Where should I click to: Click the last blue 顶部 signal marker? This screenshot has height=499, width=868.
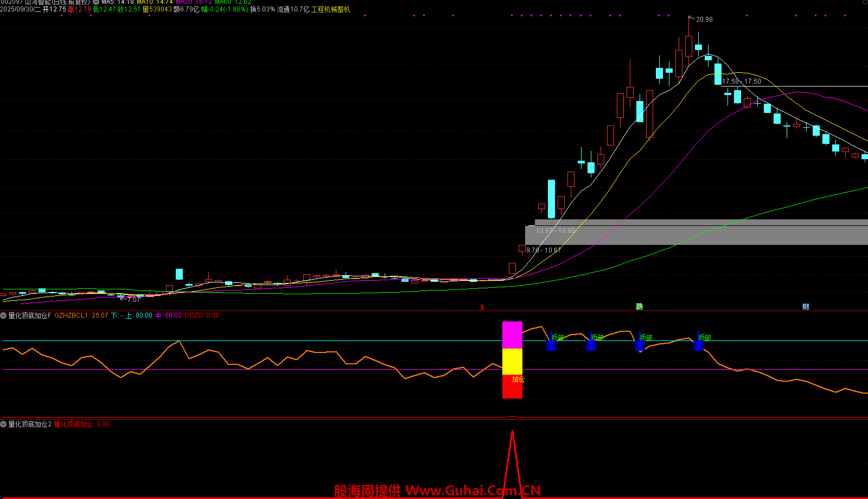[x=699, y=342]
